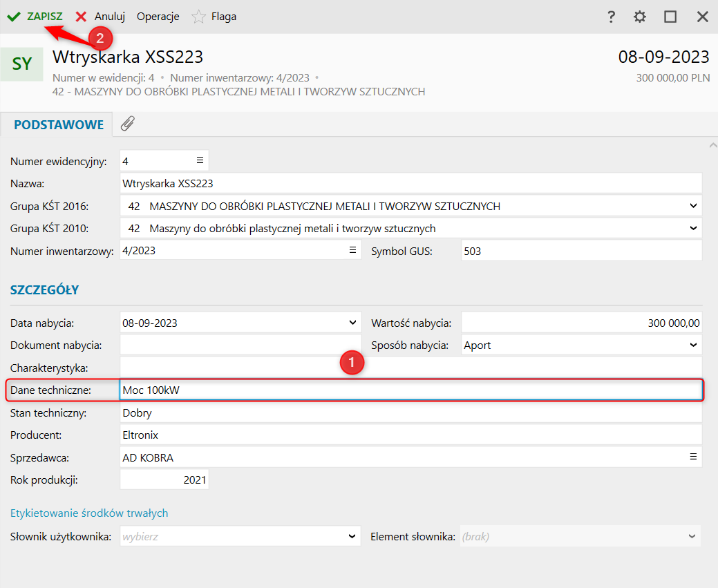Image resolution: width=718 pixels, height=588 pixels.
Task: Click the red X Anuluj icon
Action: coord(81,17)
